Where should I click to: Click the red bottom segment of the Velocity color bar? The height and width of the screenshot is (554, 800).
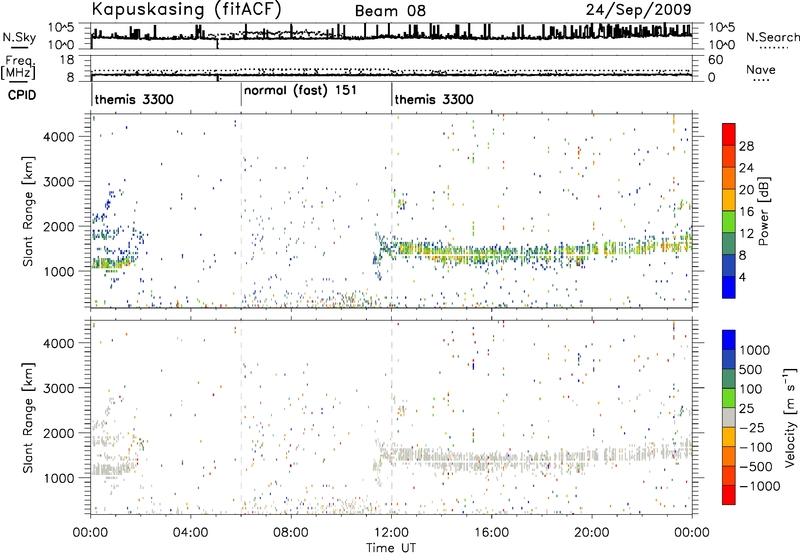(729, 495)
